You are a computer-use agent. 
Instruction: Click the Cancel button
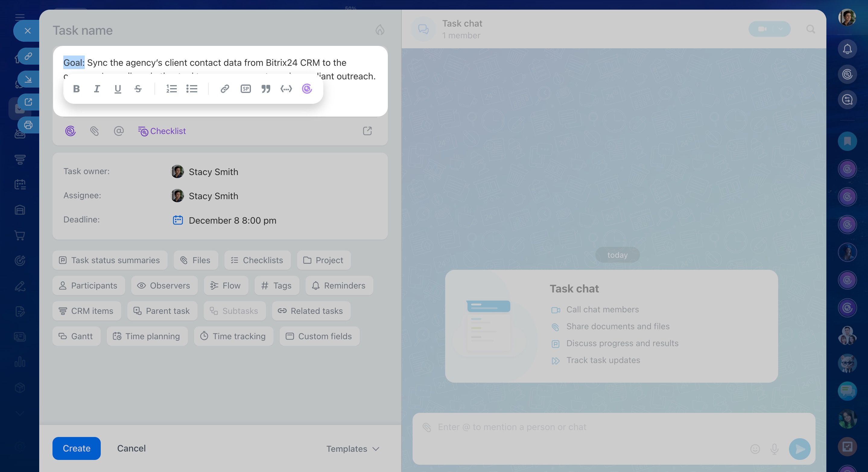131,448
